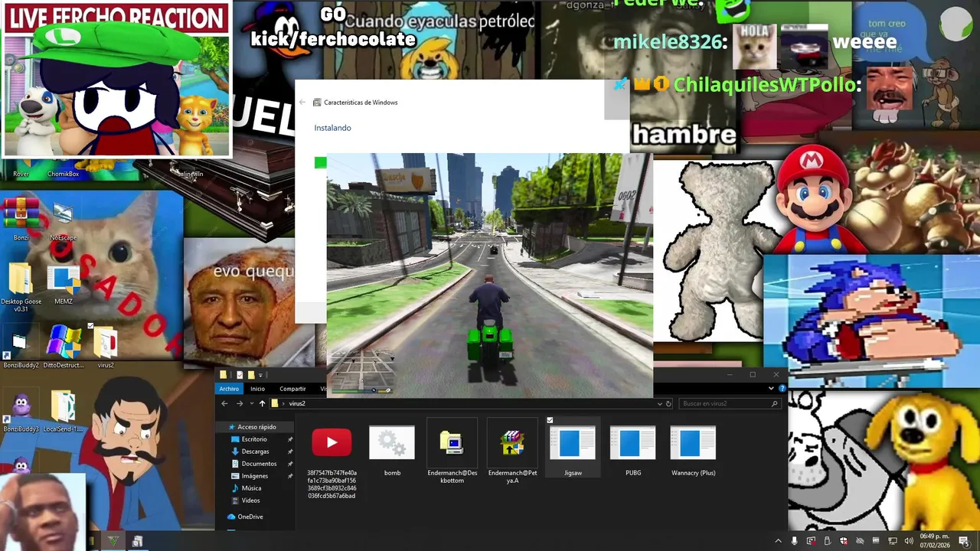Open the network tray icon
Viewport: 980px width, 551px height.
coord(893,542)
